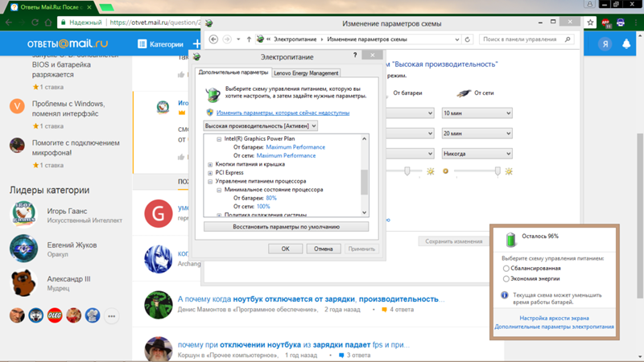Open the Никогда dropdown От сети
The height and width of the screenshot is (362, 644).
[x=477, y=154]
